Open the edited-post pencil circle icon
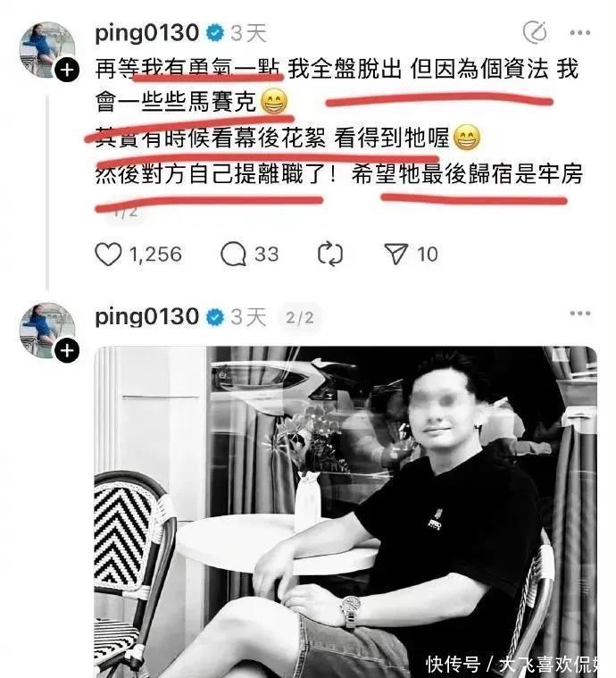This screenshot has width=616, height=678. 535,32
